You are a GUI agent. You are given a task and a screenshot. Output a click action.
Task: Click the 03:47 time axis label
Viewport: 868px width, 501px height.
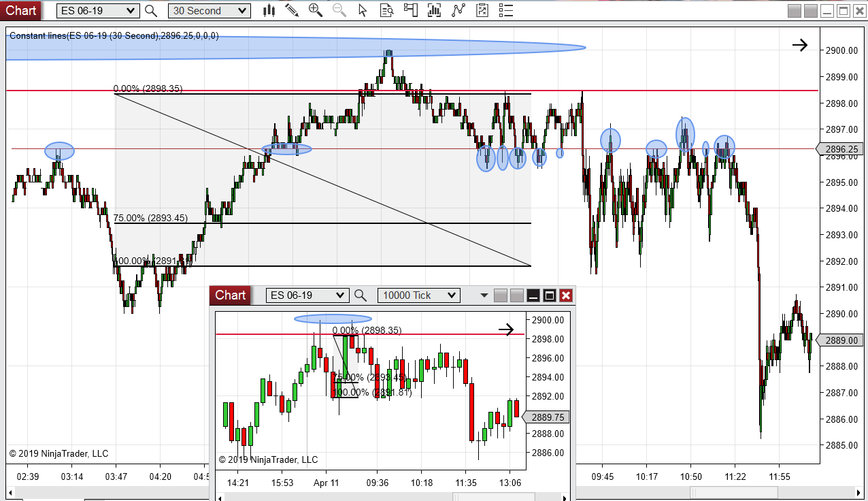point(116,476)
